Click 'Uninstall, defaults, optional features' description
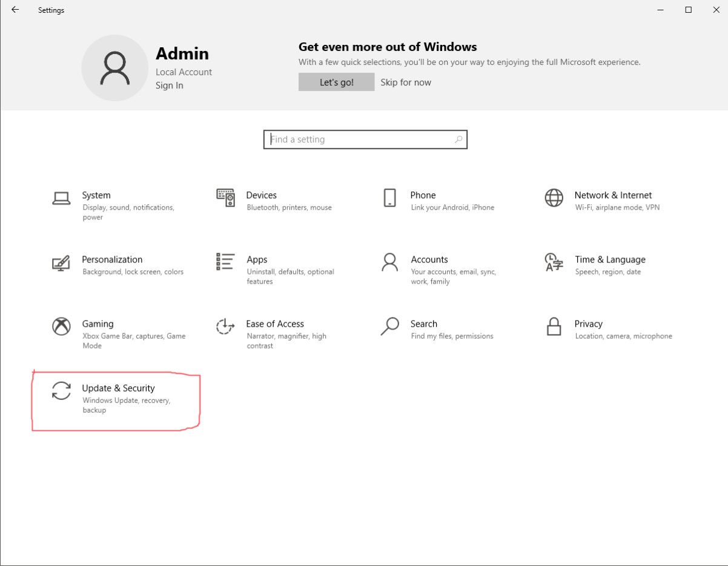Image resolution: width=728 pixels, height=566 pixels. coord(291,276)
